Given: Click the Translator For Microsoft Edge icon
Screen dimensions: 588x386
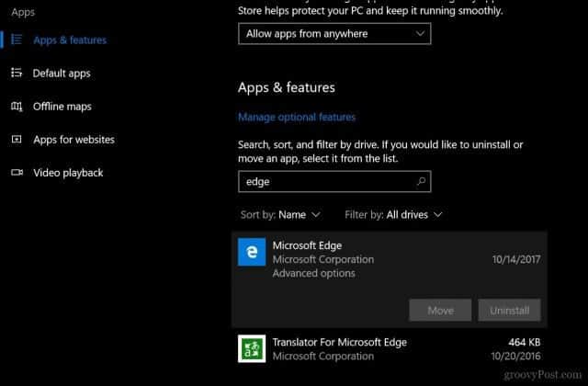Looking at the screenshot, I should [x=252, y=348].
